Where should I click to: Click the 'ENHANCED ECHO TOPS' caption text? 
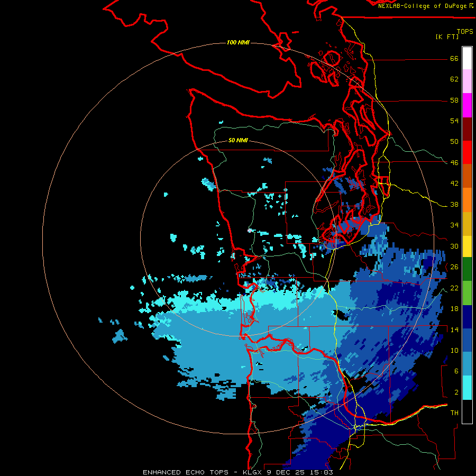click(x=186, y=472)
